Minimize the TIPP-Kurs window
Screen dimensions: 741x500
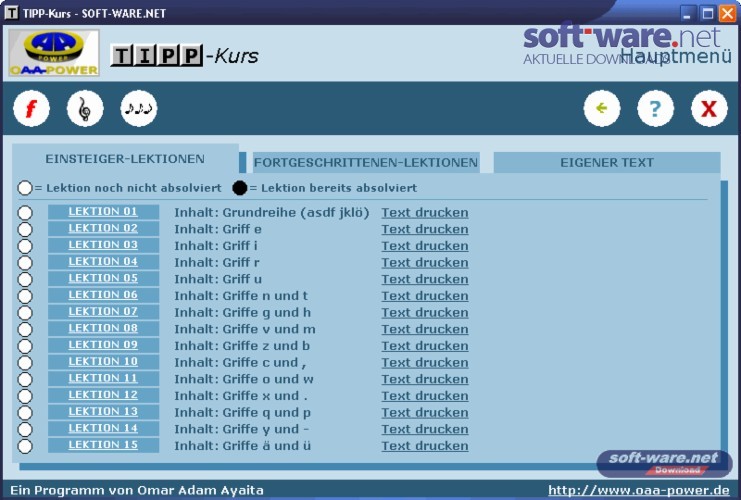[688, 13]
